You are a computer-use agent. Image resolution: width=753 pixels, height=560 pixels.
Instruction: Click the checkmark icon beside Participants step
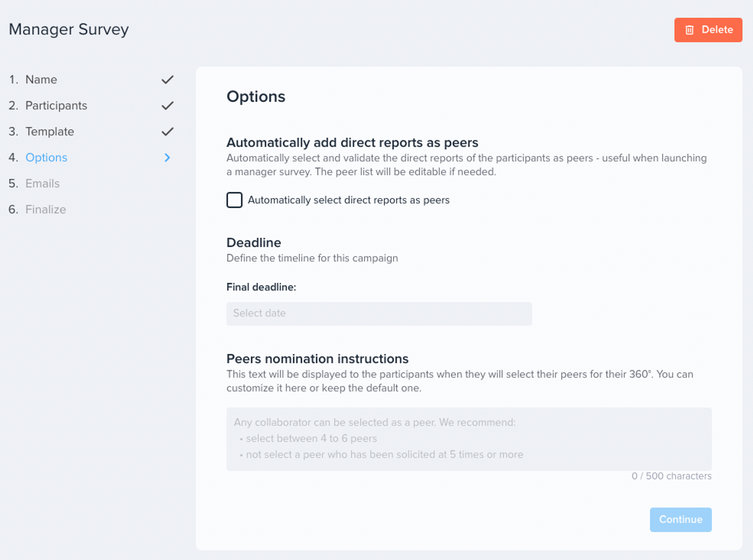168,106
